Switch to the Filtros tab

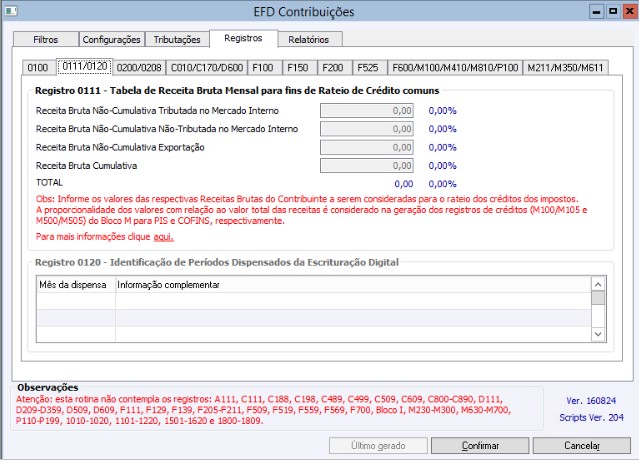click(x=46, y=40)
